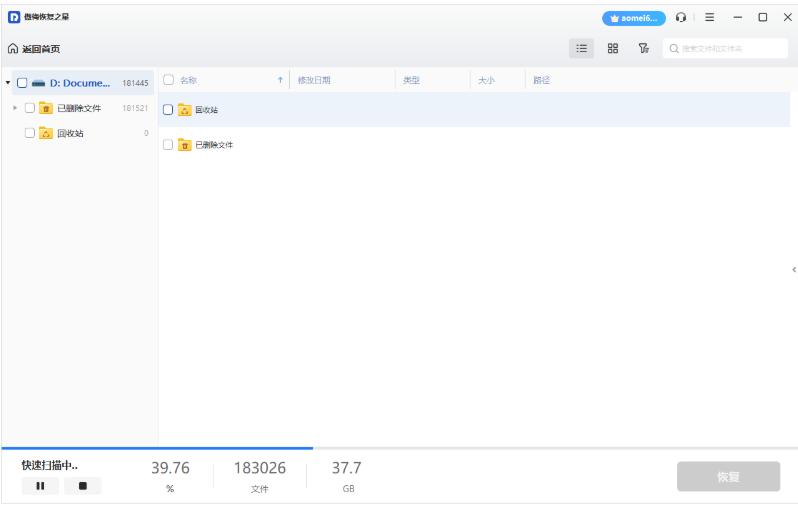This screenshot has height=505, width=798.
Task: Click the 回收站 folder icon in file list
Action: point(185,110)
